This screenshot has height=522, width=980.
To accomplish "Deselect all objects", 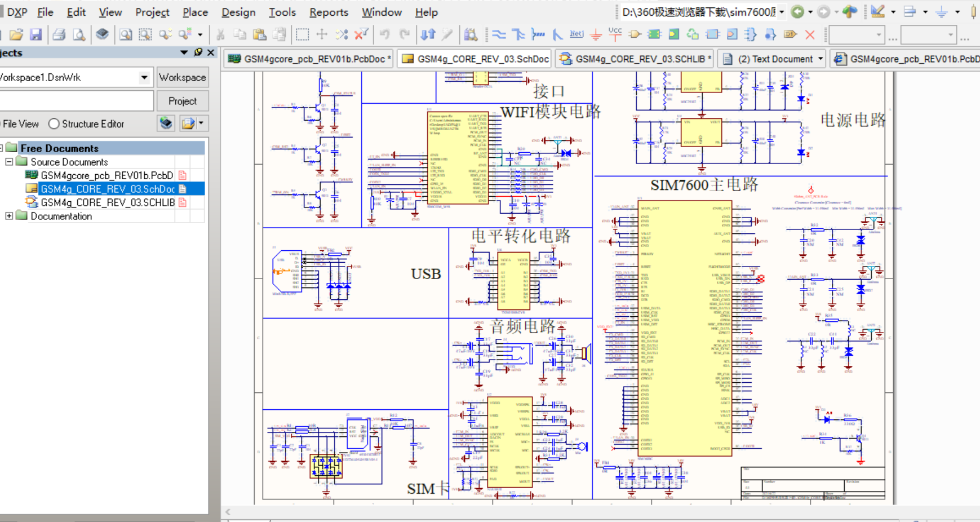I will (342, 35).
